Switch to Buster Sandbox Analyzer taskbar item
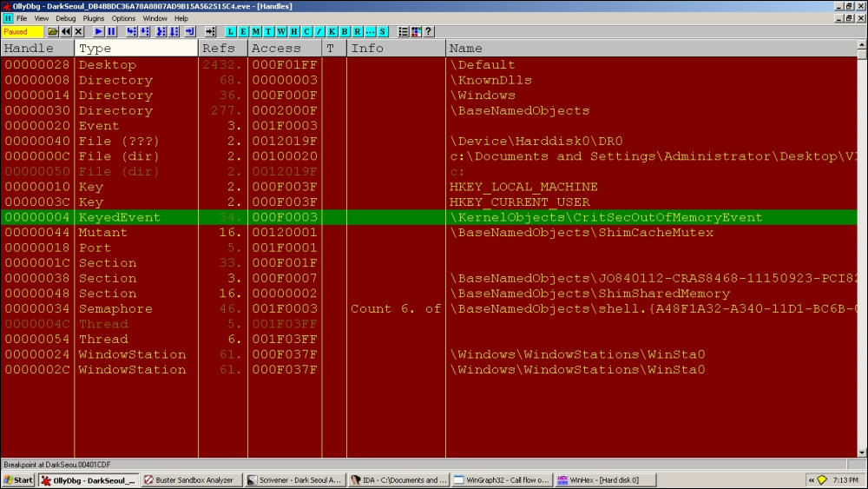Viewport: 868px width, 489px height. (x=191, y=480)
